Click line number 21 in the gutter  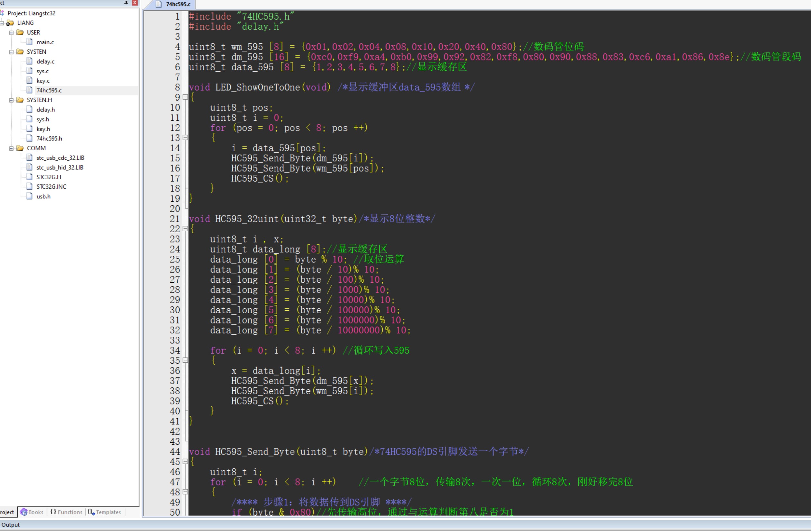pos(175,219)
